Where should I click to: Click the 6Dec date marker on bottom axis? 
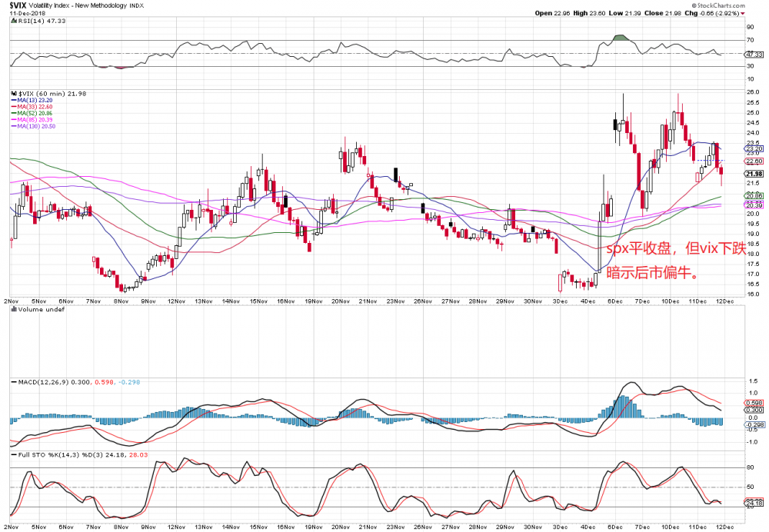(614, 301)
